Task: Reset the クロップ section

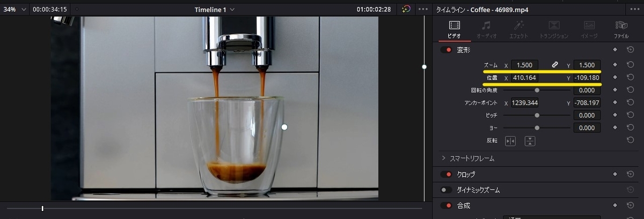Action: pyautogui.click(x=631, y=175)
